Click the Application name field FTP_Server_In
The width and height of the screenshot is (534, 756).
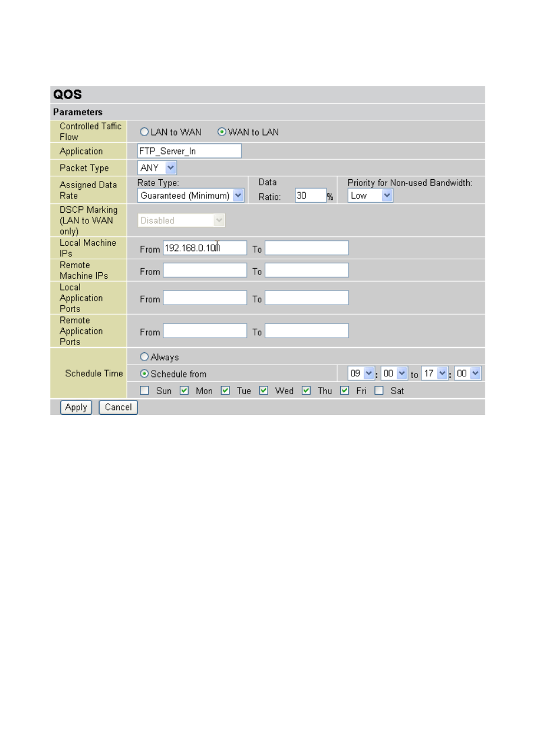pos(189,151)
